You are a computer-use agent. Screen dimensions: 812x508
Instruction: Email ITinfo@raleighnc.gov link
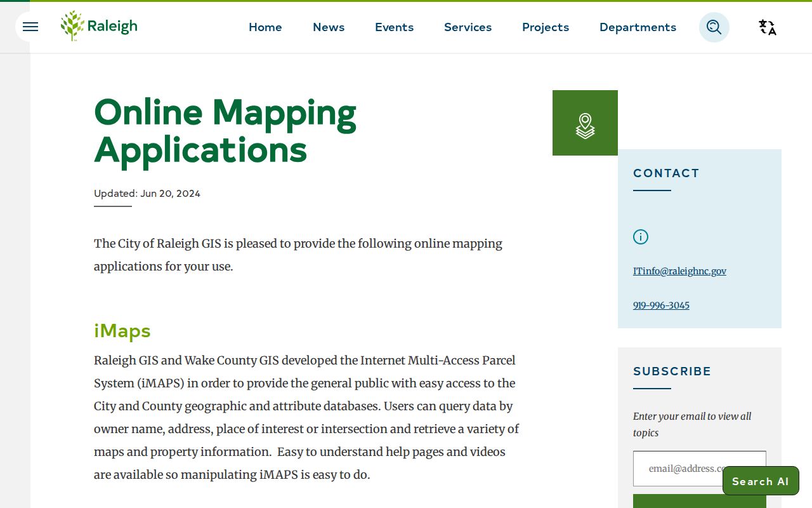[679, 271]
